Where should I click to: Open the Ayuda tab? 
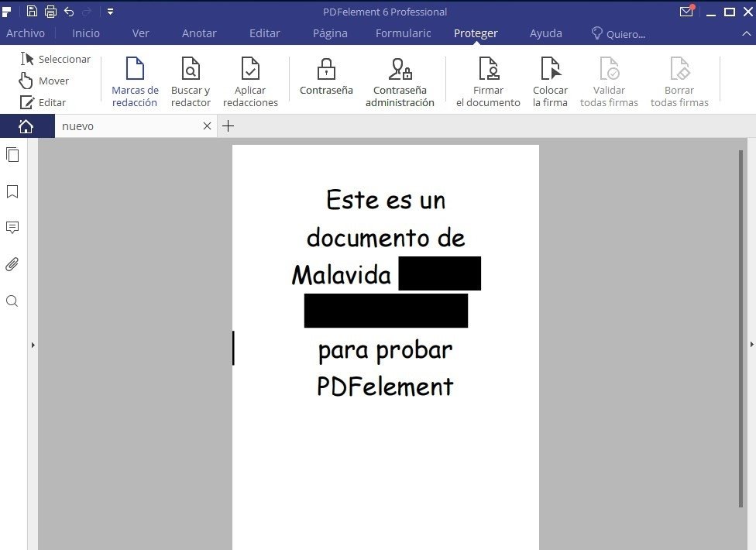click(546, 33)
